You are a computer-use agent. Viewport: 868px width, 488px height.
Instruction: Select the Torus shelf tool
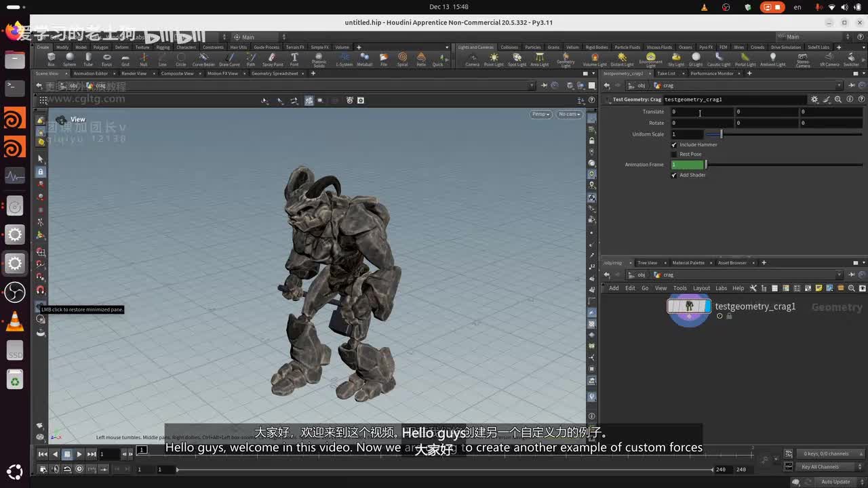(x=106, y=59)
